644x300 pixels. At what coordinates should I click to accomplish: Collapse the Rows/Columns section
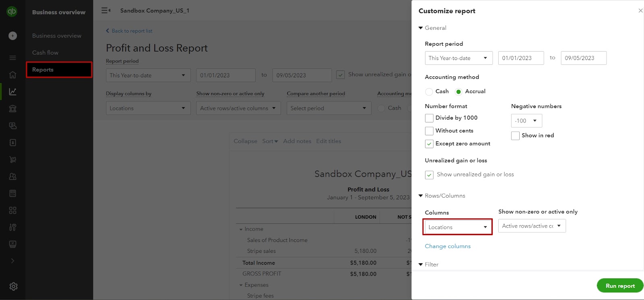(421, 196)
